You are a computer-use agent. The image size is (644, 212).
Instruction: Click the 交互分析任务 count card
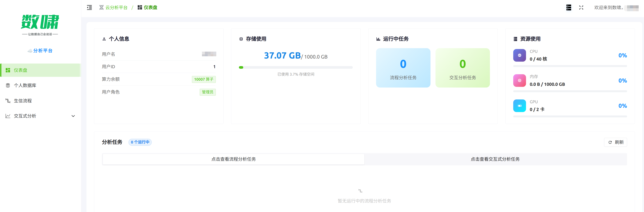(x=462, y=68)
